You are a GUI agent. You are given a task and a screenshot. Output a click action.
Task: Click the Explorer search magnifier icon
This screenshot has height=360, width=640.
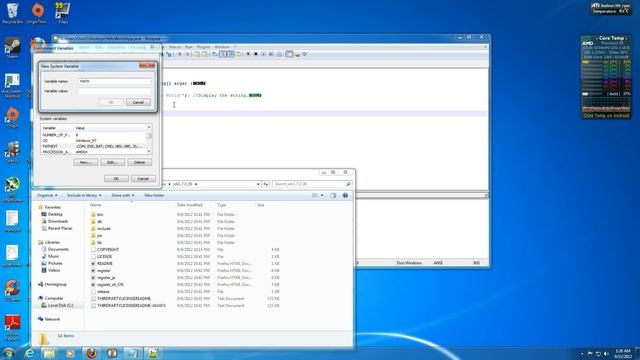tap(348, 184)
